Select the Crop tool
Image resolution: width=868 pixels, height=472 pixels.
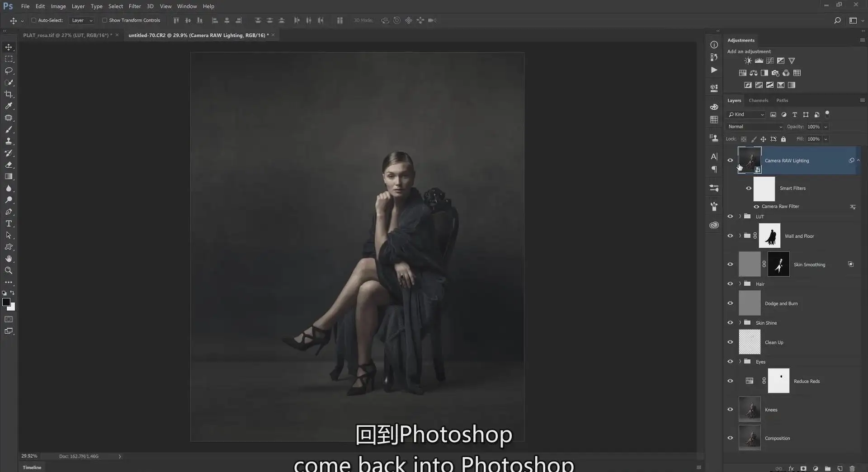(9, 94)
